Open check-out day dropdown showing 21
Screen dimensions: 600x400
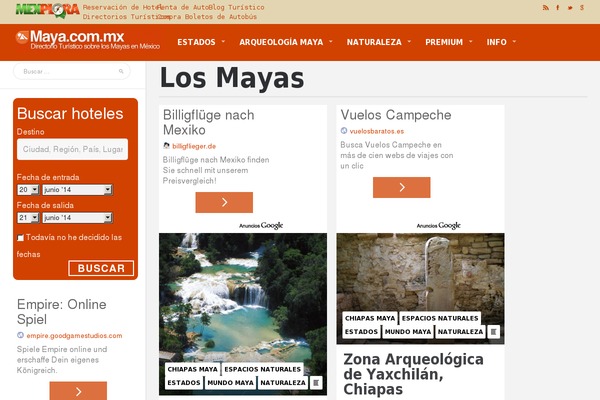[28, 218]
